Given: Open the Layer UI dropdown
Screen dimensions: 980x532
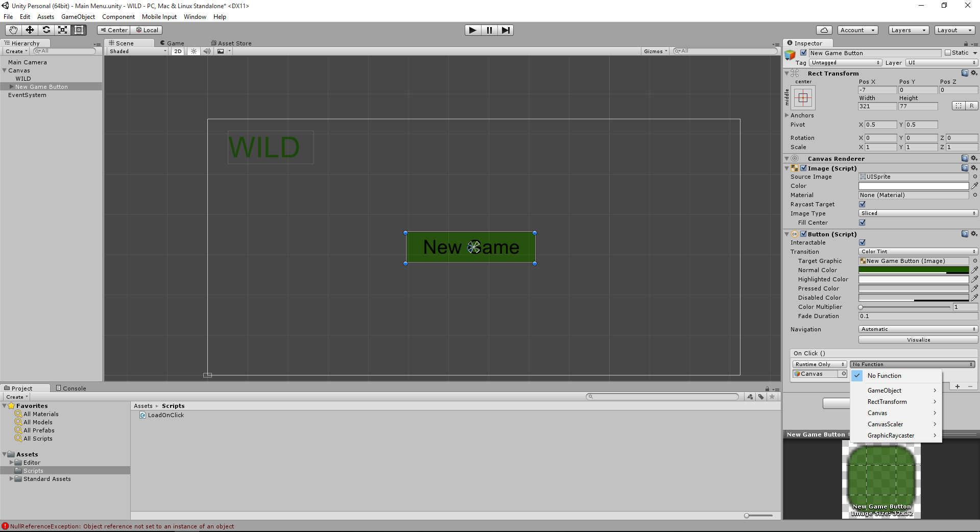Looking at the screenshot, I should click(x=942, y=63).
